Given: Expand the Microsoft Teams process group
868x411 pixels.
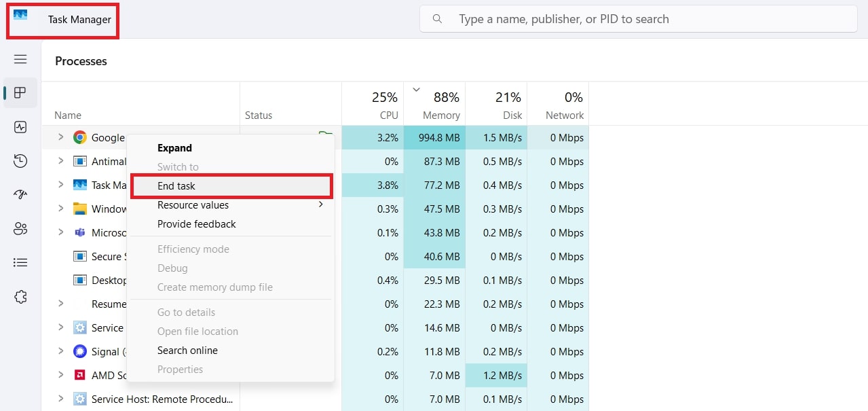Looking at the screenshot, I should pos(60,232).
